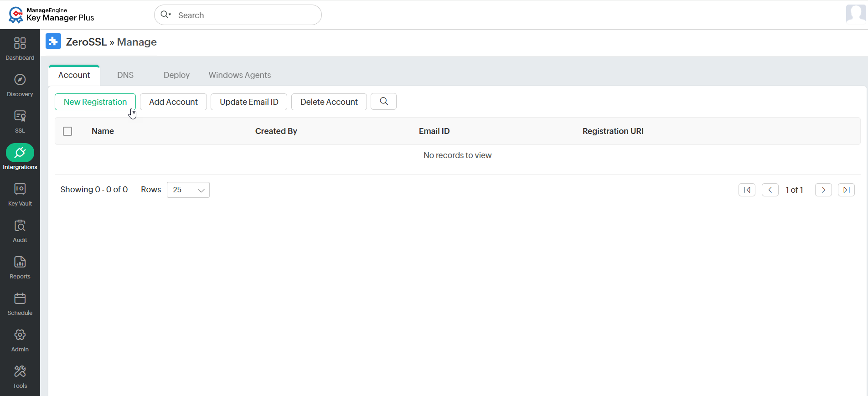The height and width of the screenshot is (396, 868).
Task: Open the Reports chart icon
Action: click(x=20, y=262)
